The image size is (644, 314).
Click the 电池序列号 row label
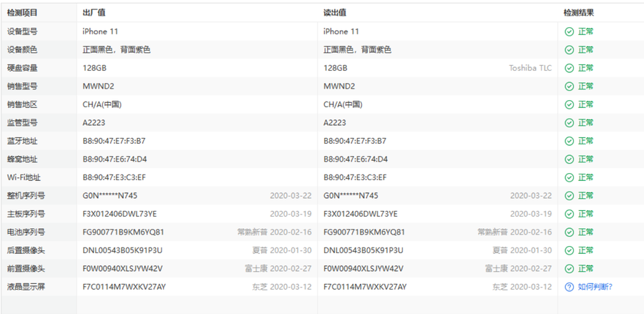coord(26,232)
